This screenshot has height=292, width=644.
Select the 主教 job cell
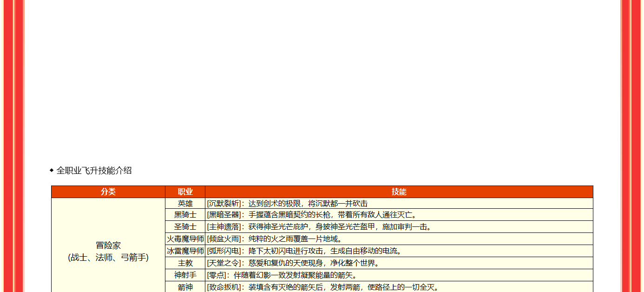185,263
